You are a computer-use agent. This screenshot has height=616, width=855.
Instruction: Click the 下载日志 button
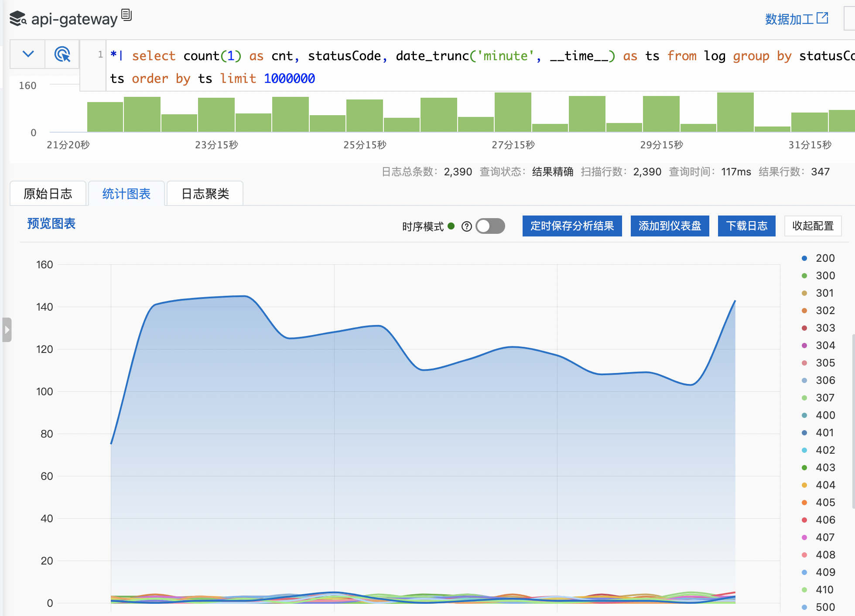[746, 226]
